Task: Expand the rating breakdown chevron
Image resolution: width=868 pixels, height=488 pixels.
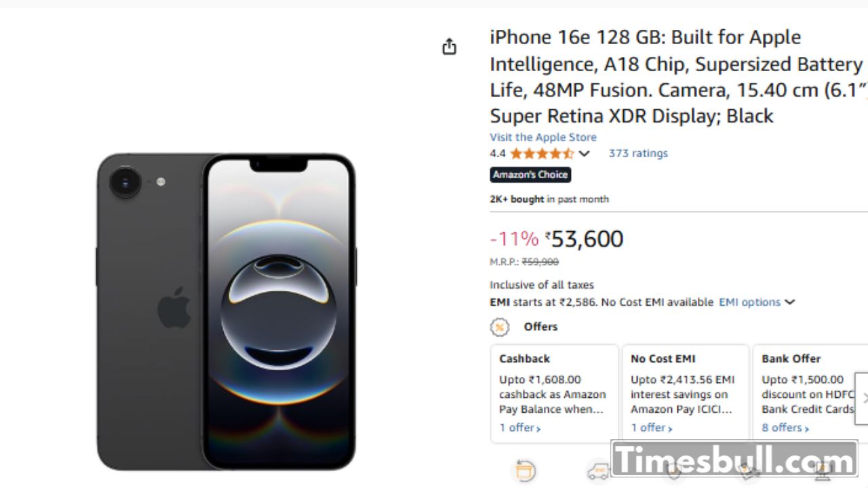Action: click(x=584, y=154)
